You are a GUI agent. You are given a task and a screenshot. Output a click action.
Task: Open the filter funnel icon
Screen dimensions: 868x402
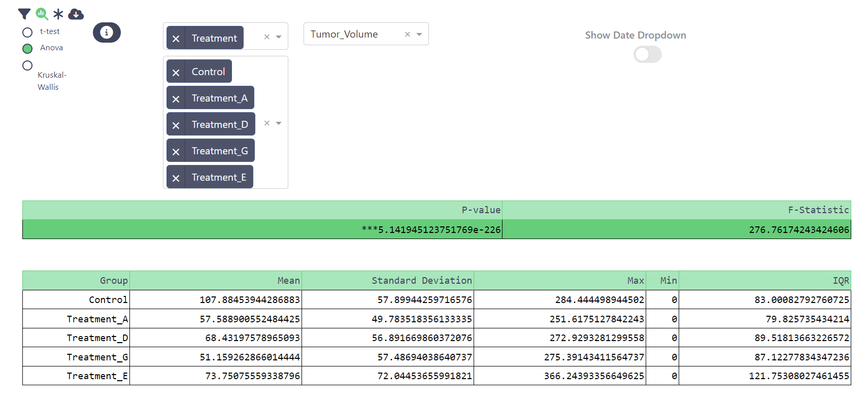[x=24, y=14]
